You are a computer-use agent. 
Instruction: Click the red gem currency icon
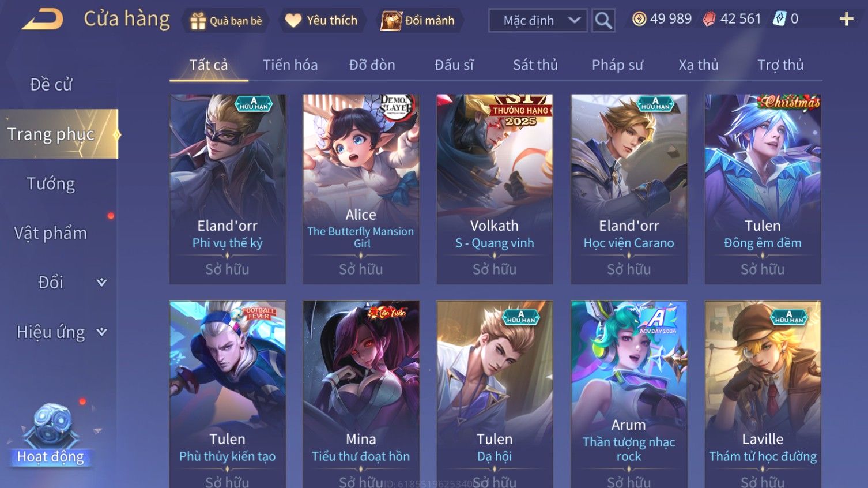pos(710,19)
